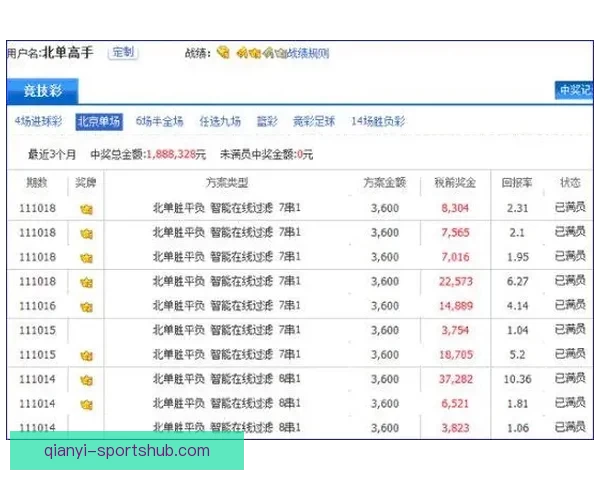Image resolution: width=600 pixels, height=480 pixels.
Task: Click the prize amount 14,889
Action: point(456,306)
